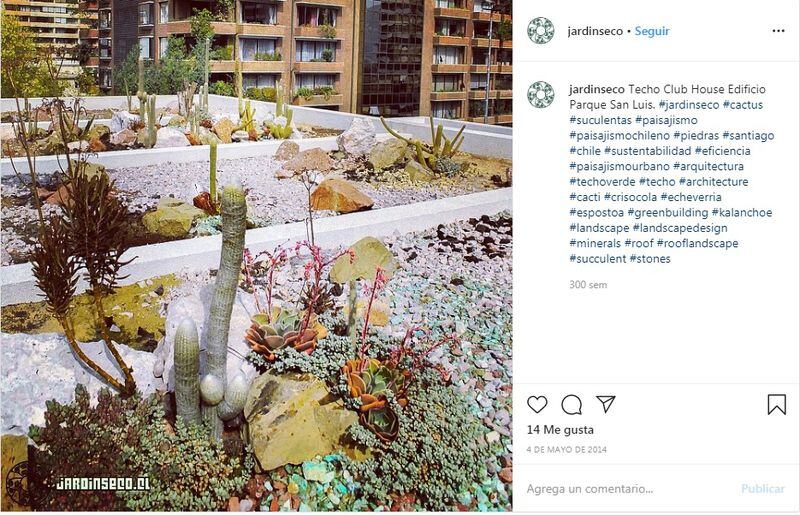The height and width of the screenshot is (515, 800).
Task: Open jardinseco profile avatar in header
Action: [541, 31]
